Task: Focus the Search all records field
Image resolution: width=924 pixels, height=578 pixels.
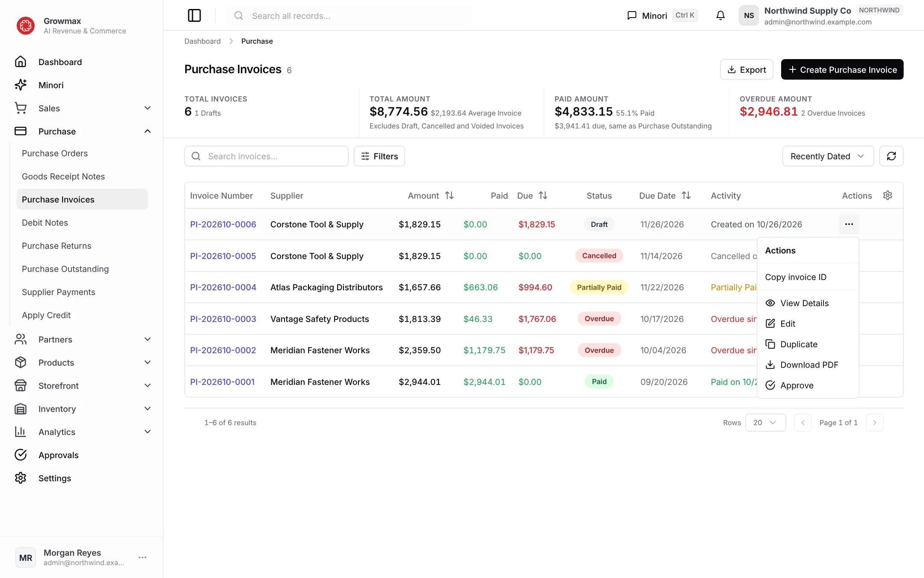Action: tap(350, 15)
